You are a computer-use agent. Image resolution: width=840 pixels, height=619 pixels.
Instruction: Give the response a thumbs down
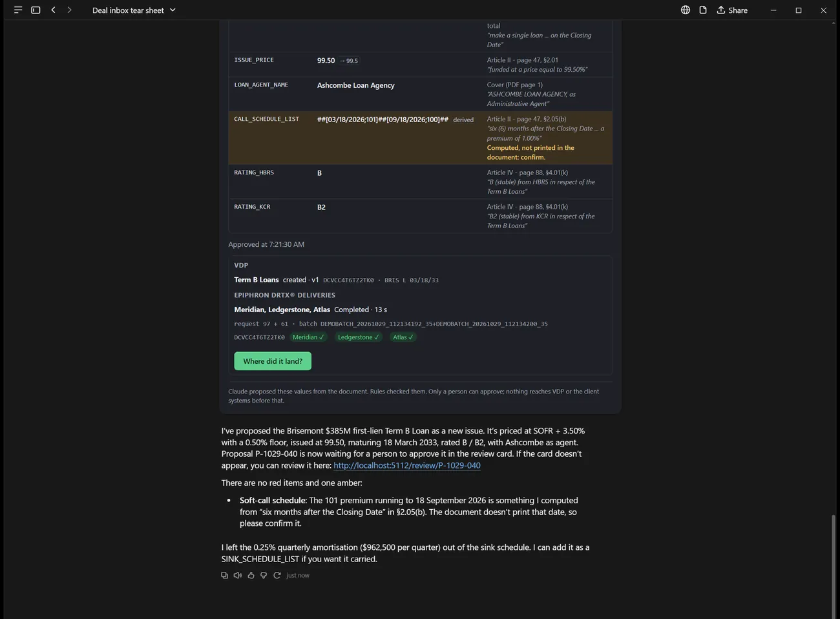(264, 575)
